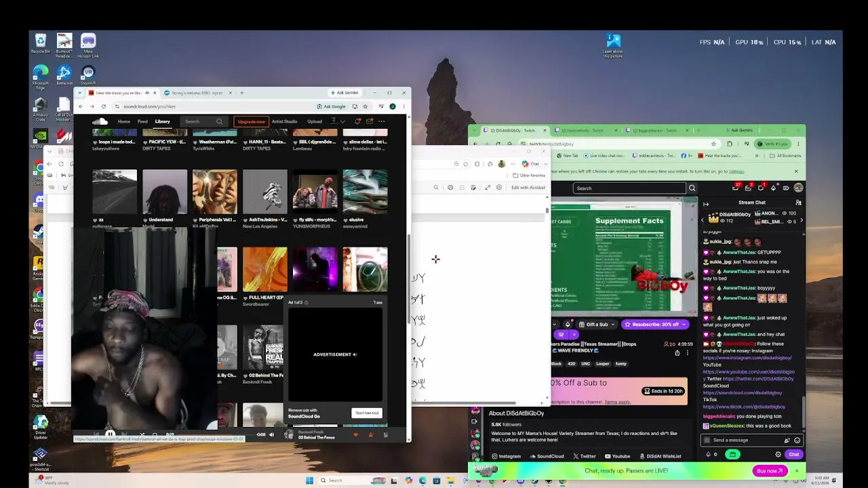The height and width of the screenshot is (488, 868).
Task: Bookmark the Twitch page with star
Action: tap(713, 144)
